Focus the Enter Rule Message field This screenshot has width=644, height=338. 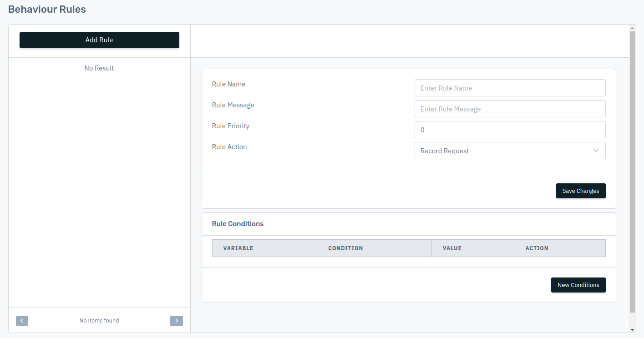pyautogui.click(x=510, y=109)
